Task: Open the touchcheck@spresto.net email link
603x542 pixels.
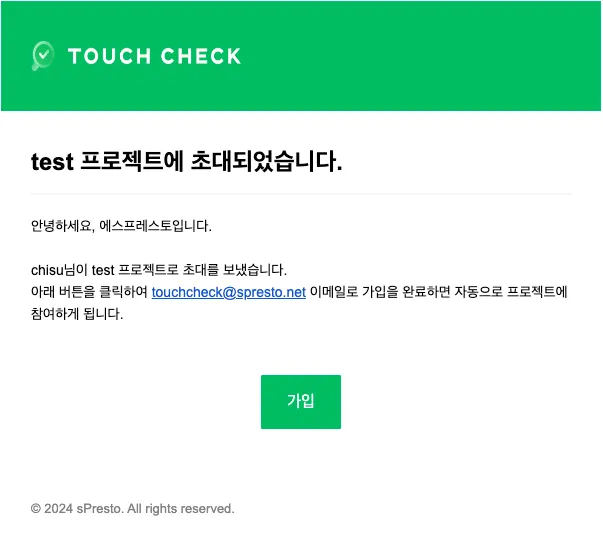Action: [x=229, y=292]
